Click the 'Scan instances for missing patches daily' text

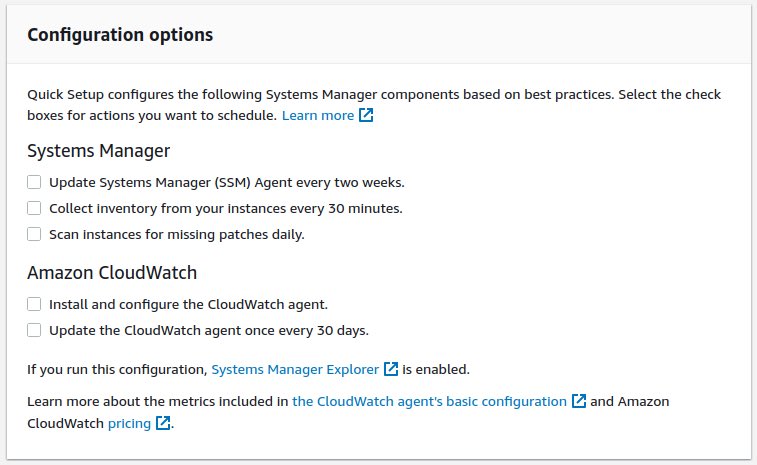coord(176,235)
